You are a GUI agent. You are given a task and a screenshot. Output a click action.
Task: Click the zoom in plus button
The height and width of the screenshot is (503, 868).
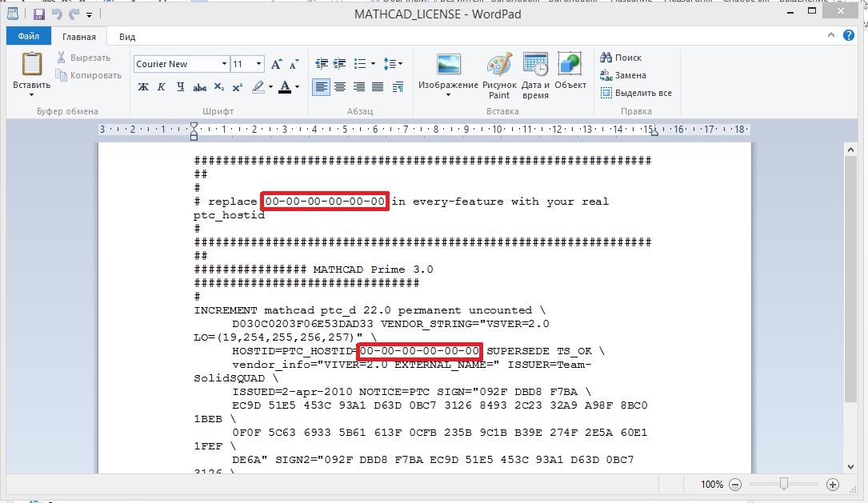click(x=833, y=485)
